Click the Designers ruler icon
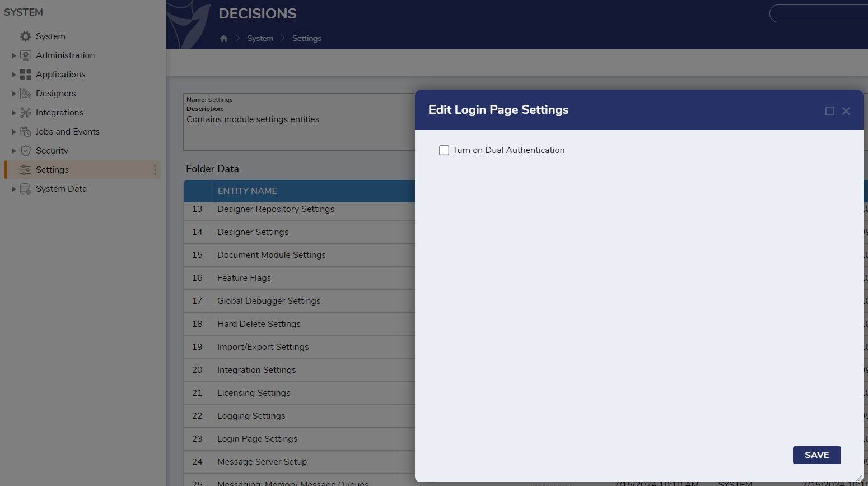 [25, 94]
